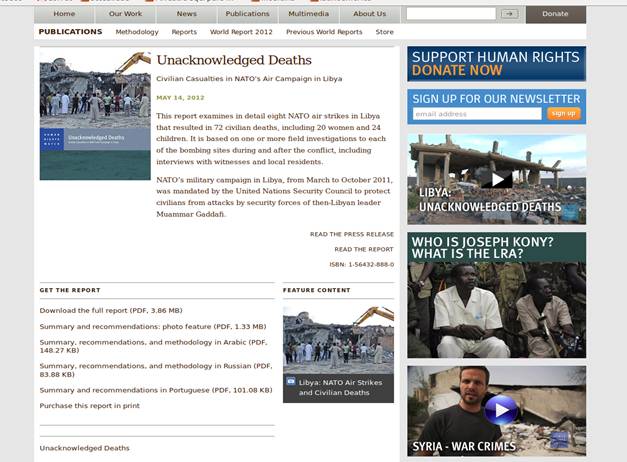Click the Unacknowledged Deaths headline
Viewport: 627px width, 462px height.
click(x=234, y=60)
